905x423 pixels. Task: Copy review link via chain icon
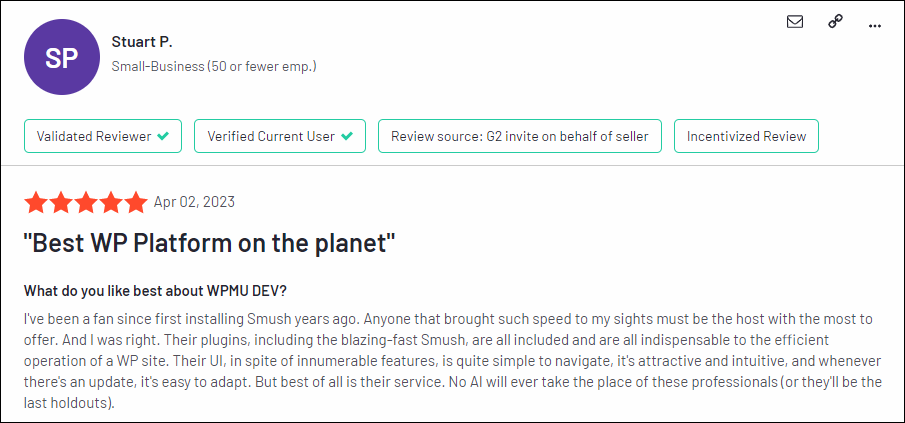[835, 22]
